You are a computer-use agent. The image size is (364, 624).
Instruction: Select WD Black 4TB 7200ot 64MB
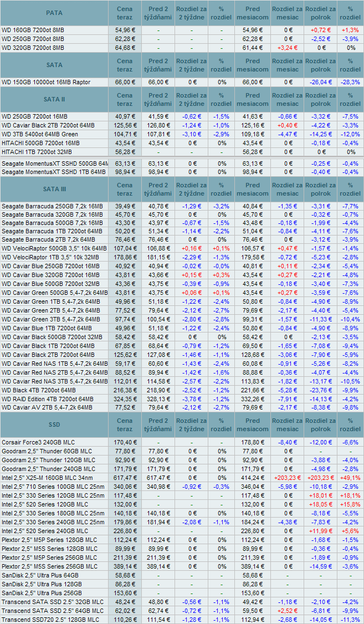pos(39,390)
